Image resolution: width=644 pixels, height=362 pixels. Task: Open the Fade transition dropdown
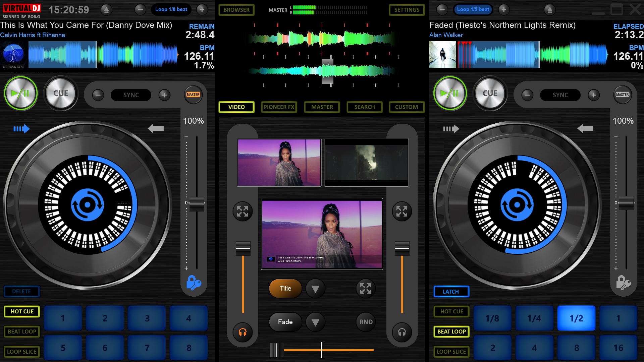[x=315, y=322]
